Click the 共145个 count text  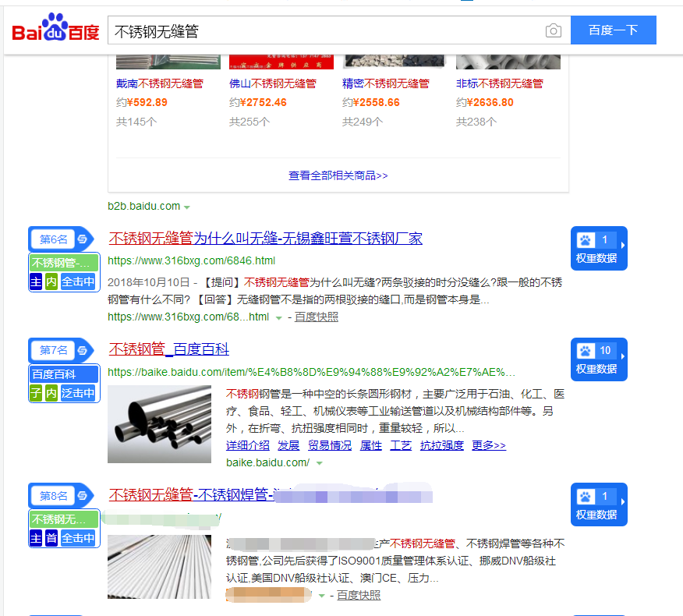pos(136,122)
